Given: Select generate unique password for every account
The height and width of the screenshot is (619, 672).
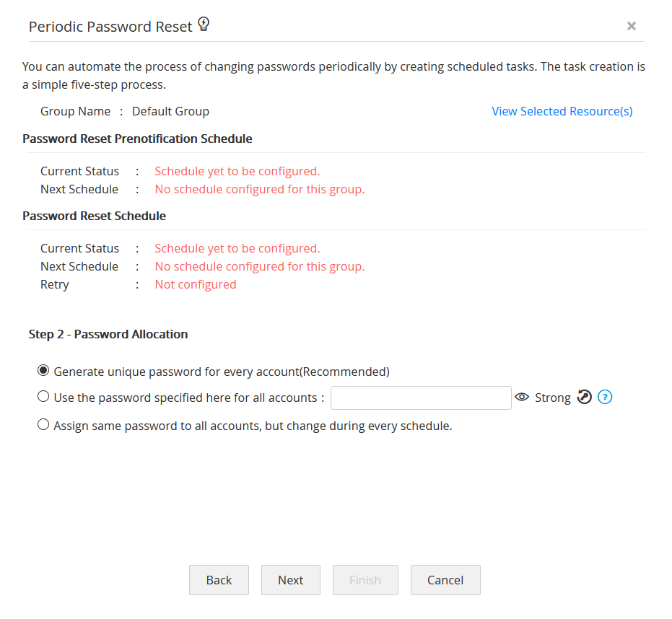Looking at the screenshot, I should click(x=43, y=369).
